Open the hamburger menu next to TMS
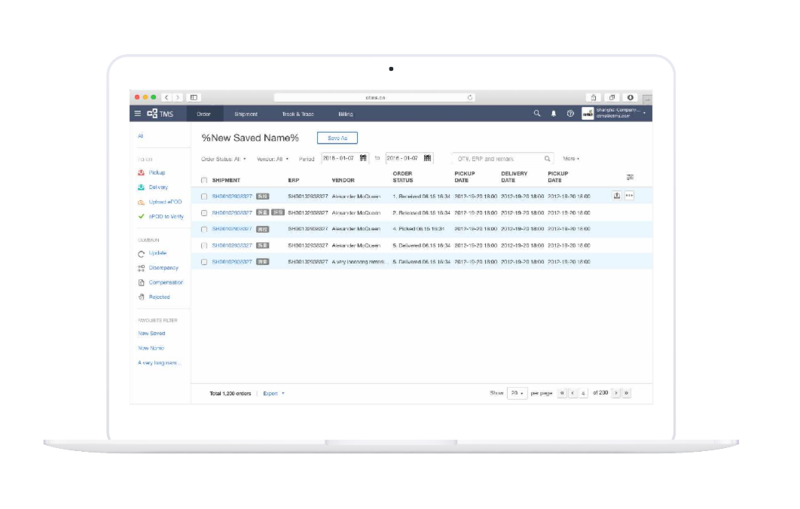 click(138, 114)
